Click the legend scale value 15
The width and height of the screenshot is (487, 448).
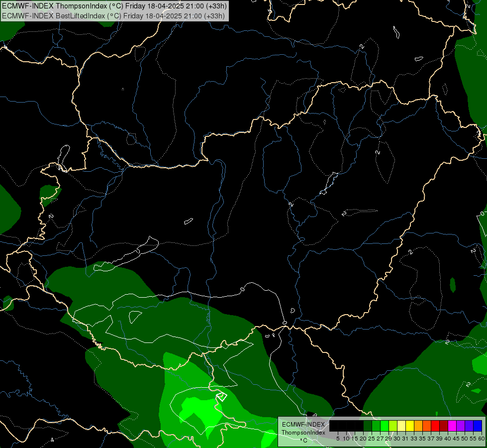355,439
